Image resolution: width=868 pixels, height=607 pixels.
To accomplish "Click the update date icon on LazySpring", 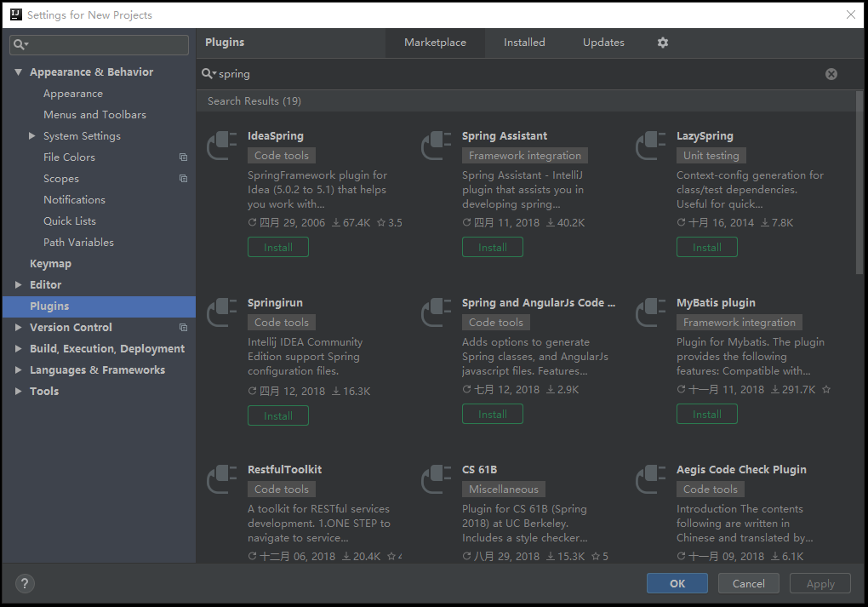I will pos(681,222).
